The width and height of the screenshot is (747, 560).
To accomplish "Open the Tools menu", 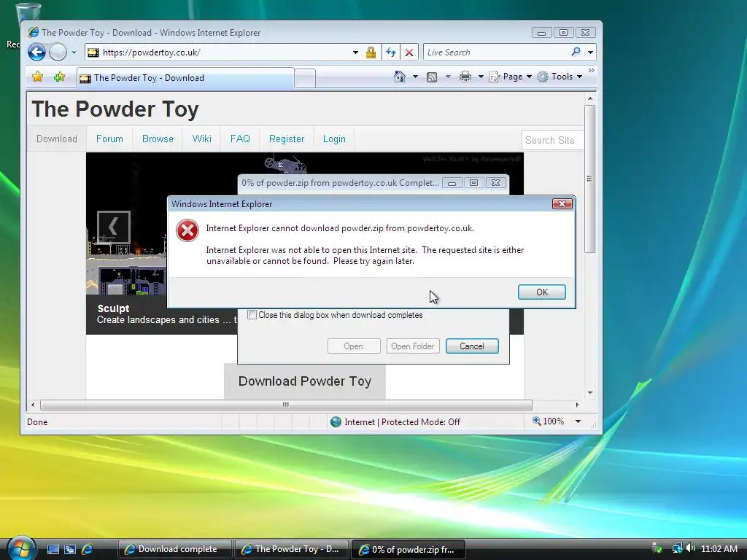I will (560, 77).
